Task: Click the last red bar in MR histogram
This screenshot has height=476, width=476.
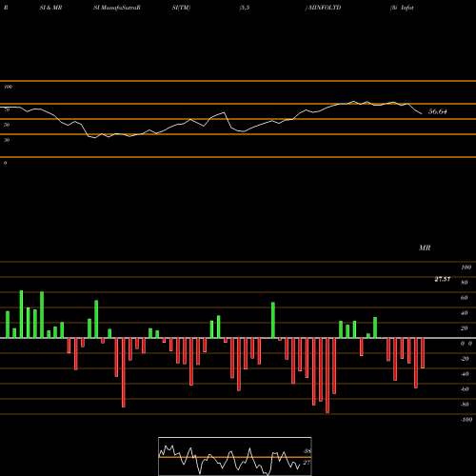Action: pyautogui.click(x=423, y=353)
